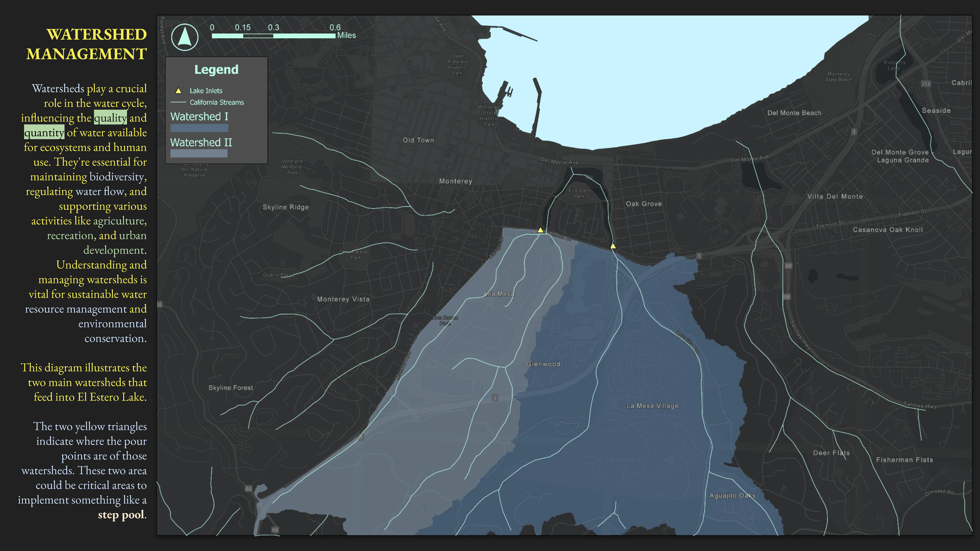Click the Lower Presidio Historic Park label
This screenshot has width=980, height=551.
point(457,65)
